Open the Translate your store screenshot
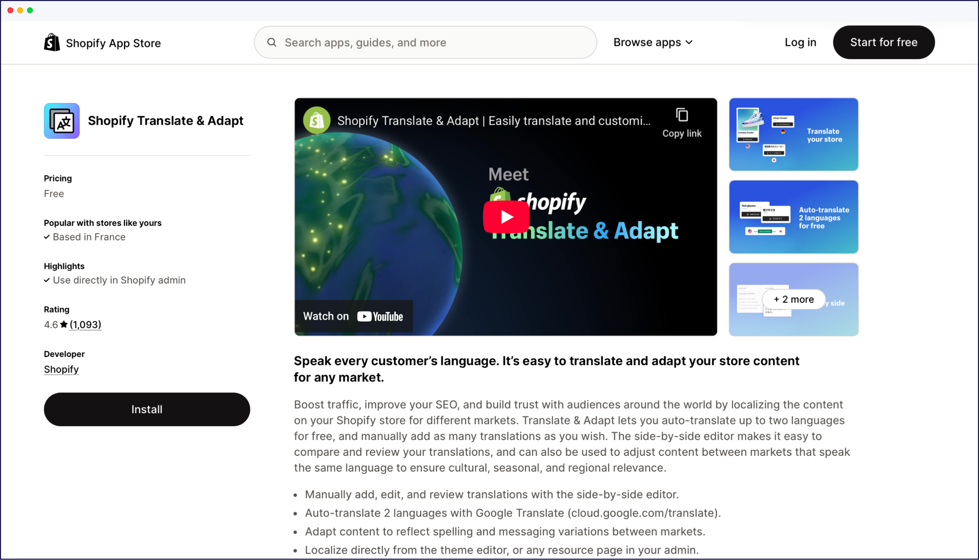The width and height of the screenshot is (979, 560). [793, 134]
